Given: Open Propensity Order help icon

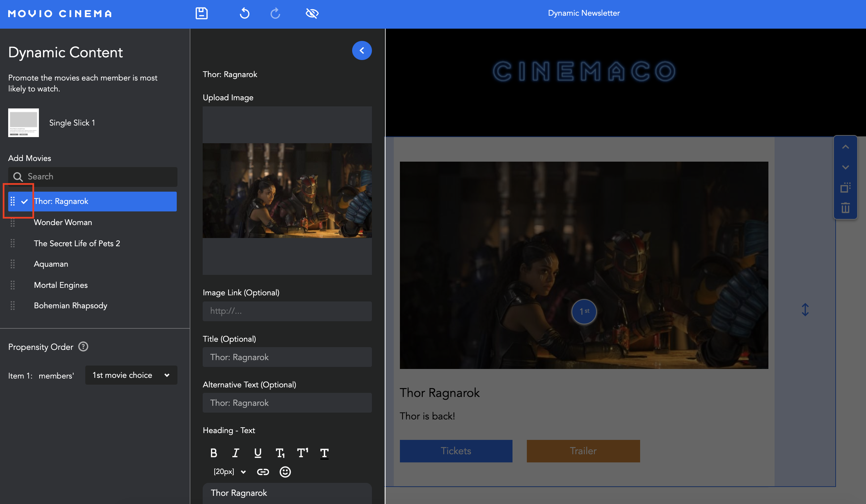Looking at the screenshot, I should 83,347.
